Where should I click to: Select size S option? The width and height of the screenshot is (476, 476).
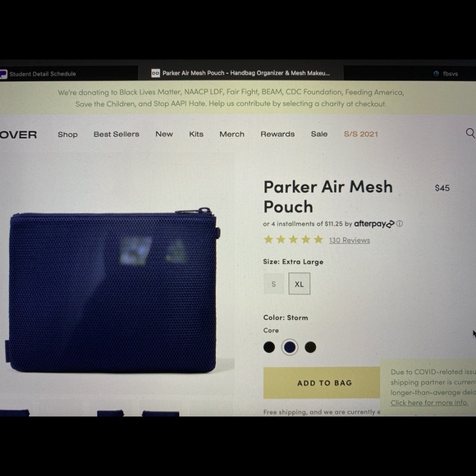pyautogui.click(x=274, y=284)
